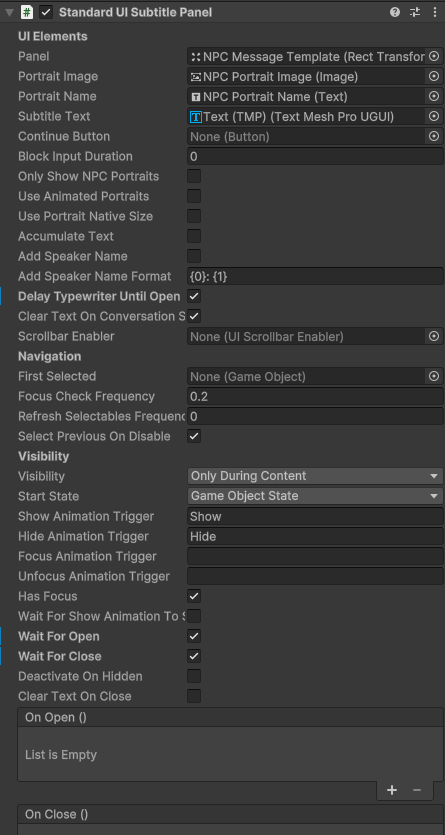Viewport: 445px width, 835px height.
Task: Click the minus button under On Open list
Action: 417,790
